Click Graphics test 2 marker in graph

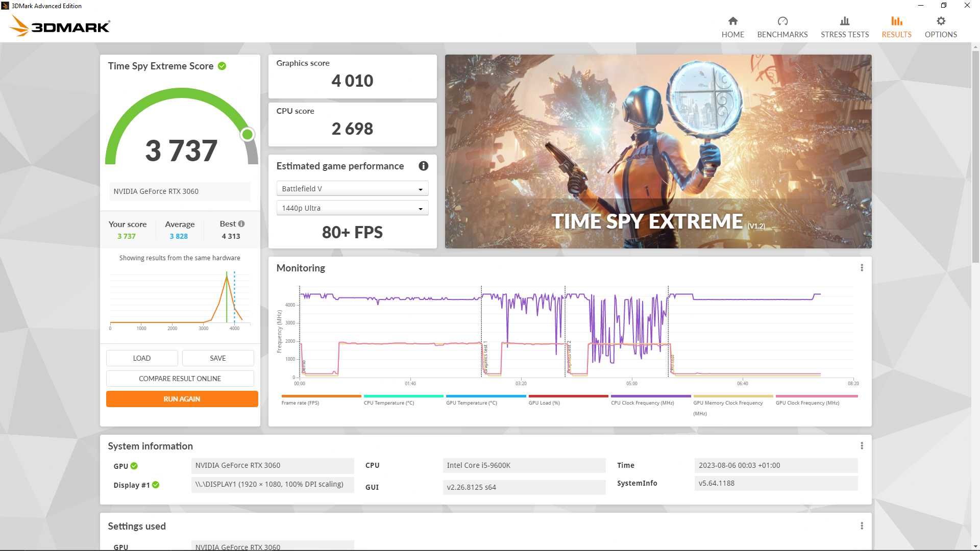point(569,357)
